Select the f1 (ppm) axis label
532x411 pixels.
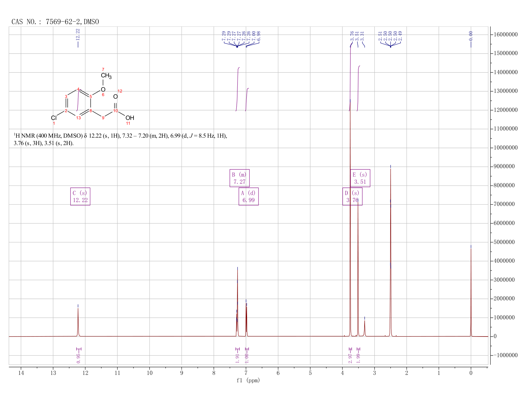point(248,380)
